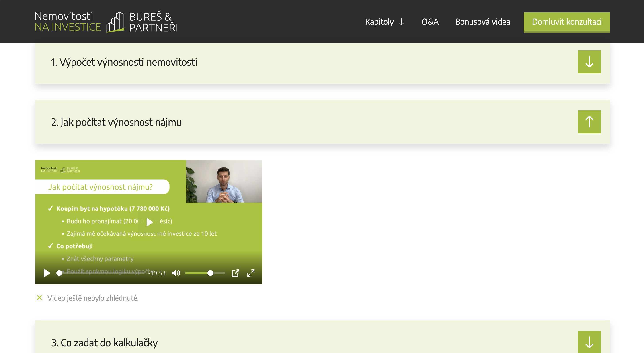Click the text Video ještě nebylo zhlédnuté
The width and height of the screenshot is (644, 353).
click(93, 298)
